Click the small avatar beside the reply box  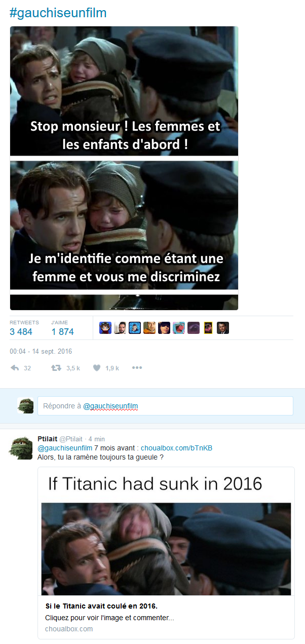click(25, 406)
